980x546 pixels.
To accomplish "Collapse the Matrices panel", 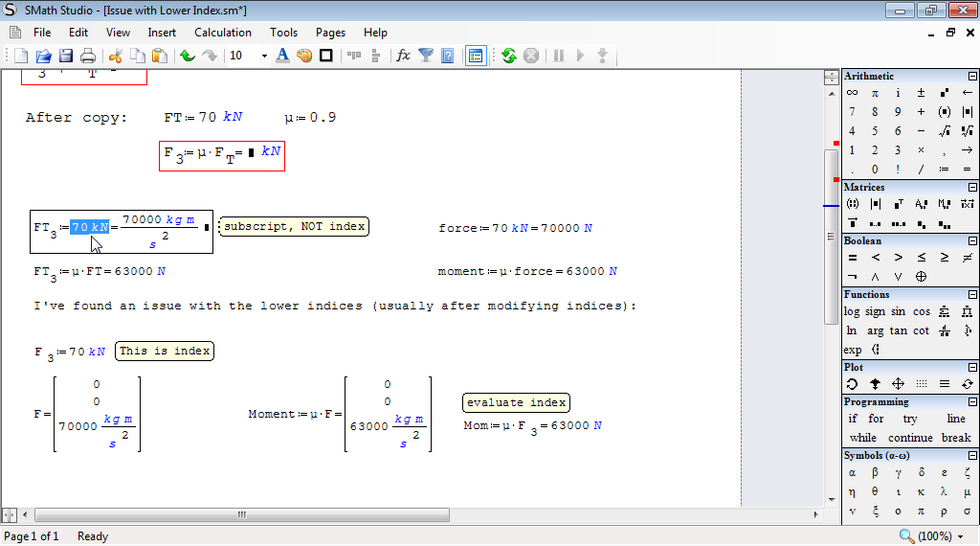I will click(972, 188).
